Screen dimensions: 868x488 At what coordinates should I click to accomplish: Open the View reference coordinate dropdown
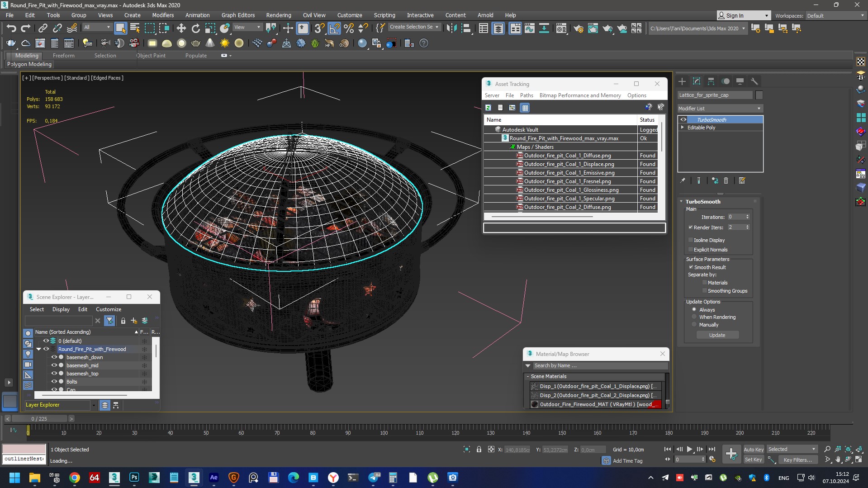[247, 27]
